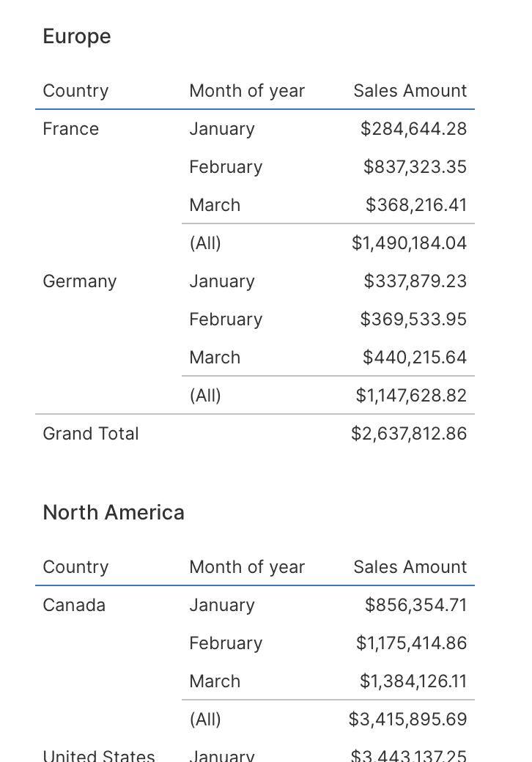Image resolution: width=532 pixels, height=762 pixels.
Task: Select Country column header in Europe table
Action: click(x=75, y=91)
